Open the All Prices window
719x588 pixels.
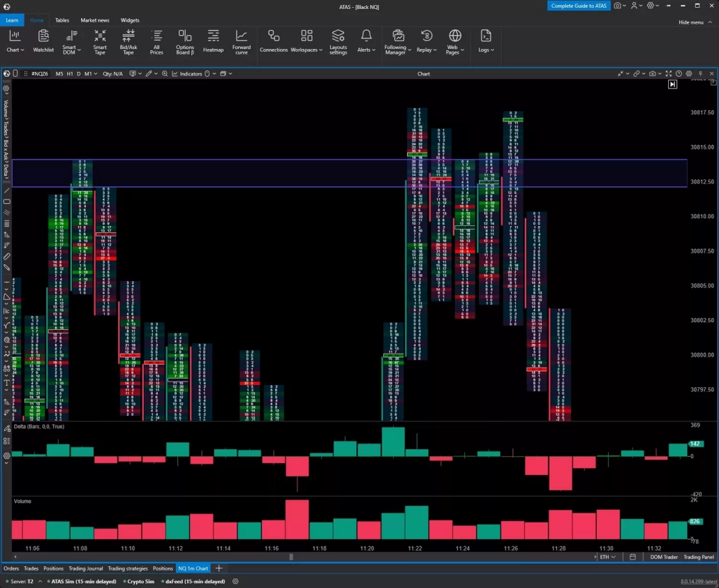pos(156,42)
